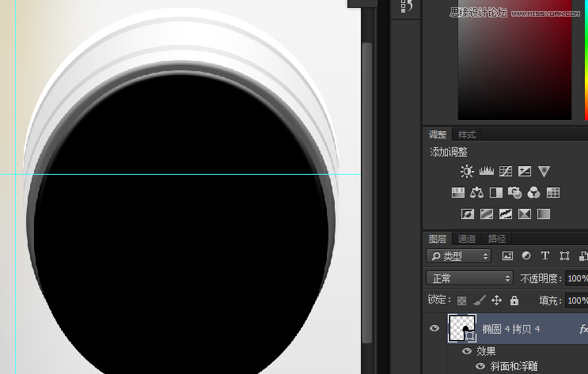Click the 斜面和浮雕 effect label
This screenshot has height=374, width=588.
coord(514,366)
